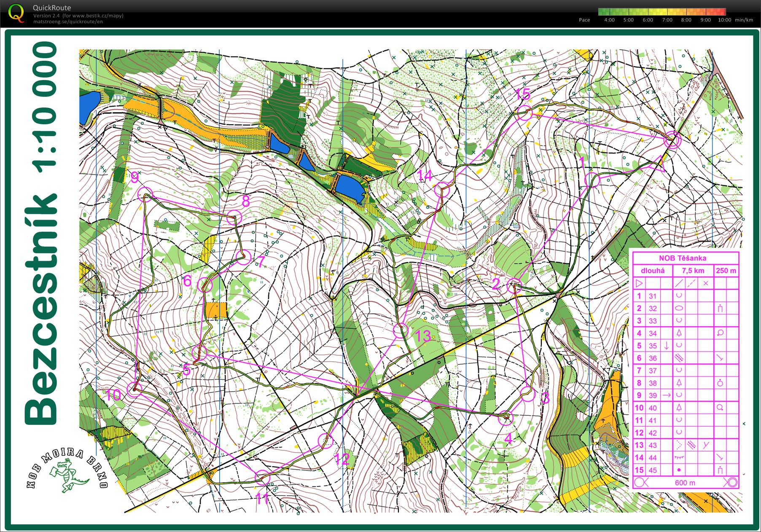Screen dimensions: 761x532
Task: Click the '250 m' climb cell
Action: (726, 271)
